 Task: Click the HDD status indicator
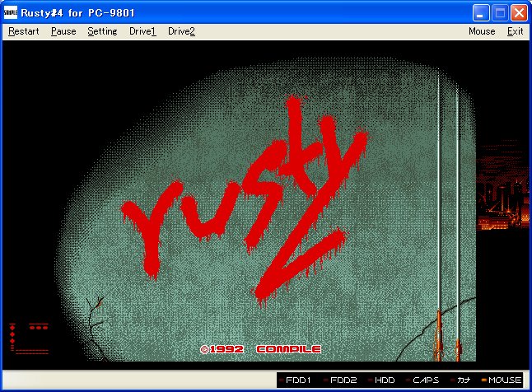click(381, 380)
